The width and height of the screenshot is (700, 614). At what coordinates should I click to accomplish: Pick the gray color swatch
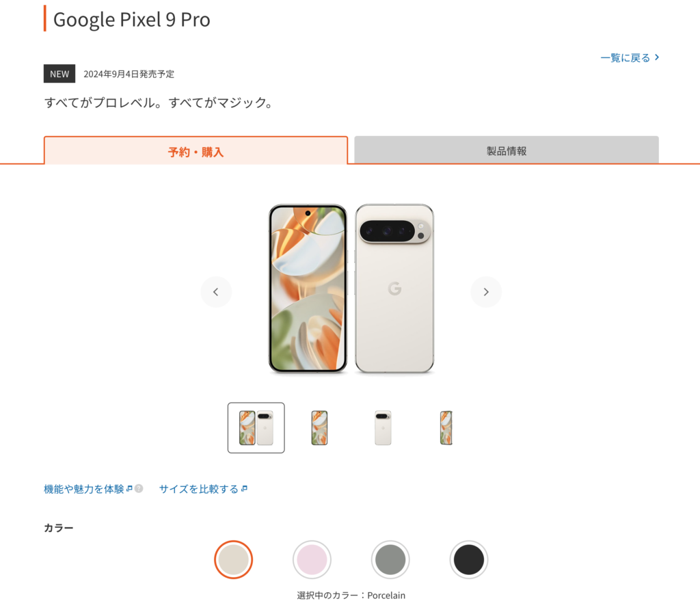click(390, 560)
